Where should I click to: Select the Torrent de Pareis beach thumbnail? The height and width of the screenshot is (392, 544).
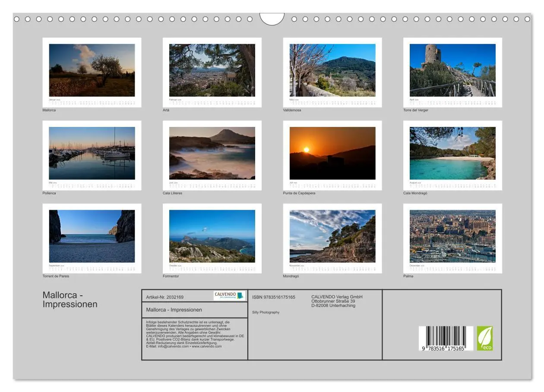[x=92, y=236]
